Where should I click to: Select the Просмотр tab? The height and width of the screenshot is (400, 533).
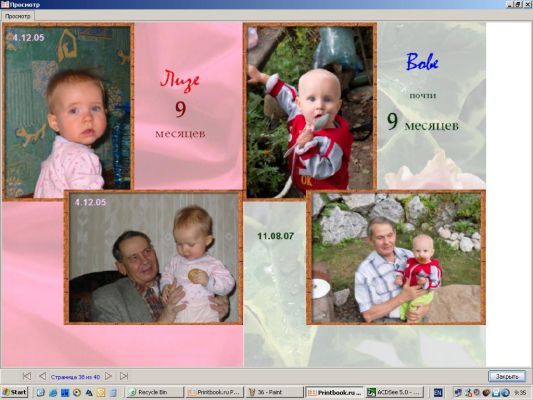click(x=18, y=16)
